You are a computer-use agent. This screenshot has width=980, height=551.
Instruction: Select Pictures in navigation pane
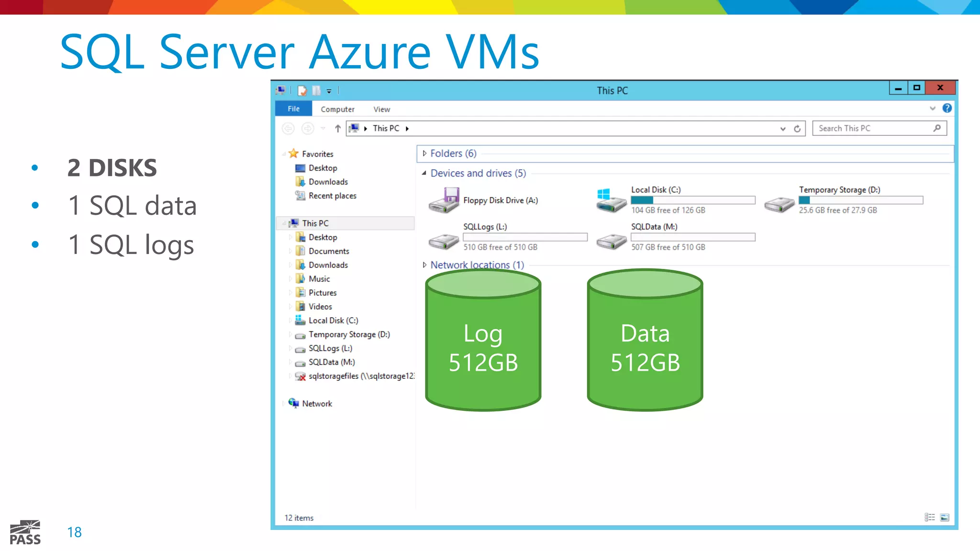(x=323, y=293)
